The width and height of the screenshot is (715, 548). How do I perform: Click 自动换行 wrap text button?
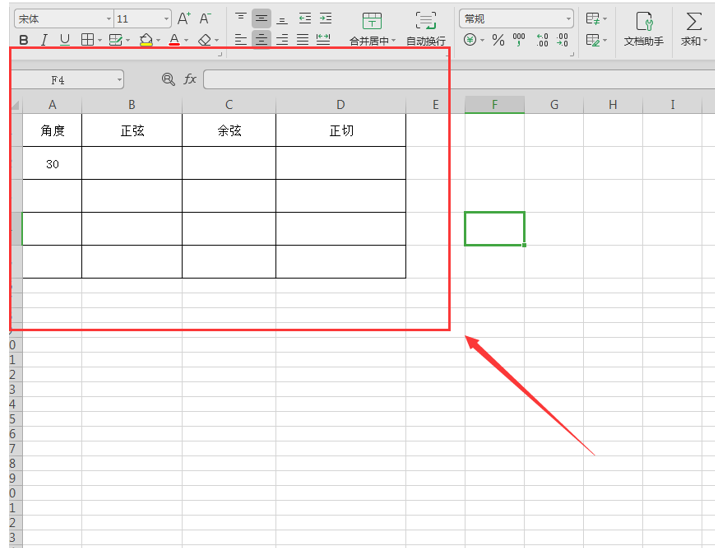(x=426, y=28)
